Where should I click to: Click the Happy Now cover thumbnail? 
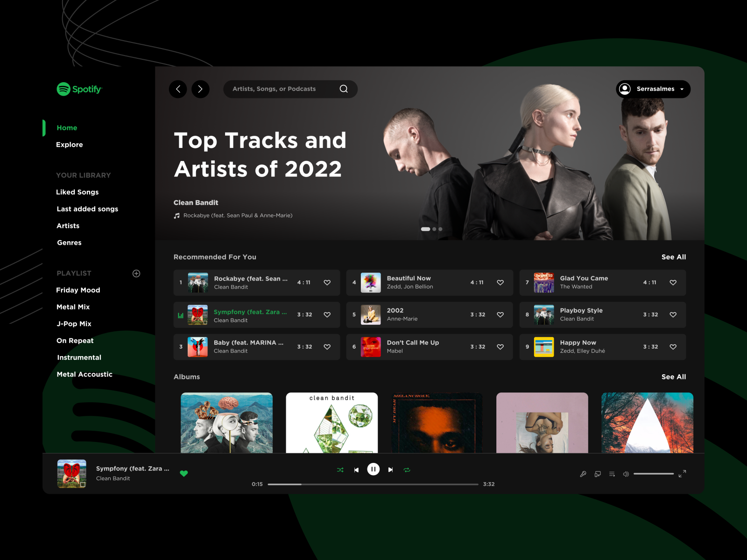(x=544, y=347)
